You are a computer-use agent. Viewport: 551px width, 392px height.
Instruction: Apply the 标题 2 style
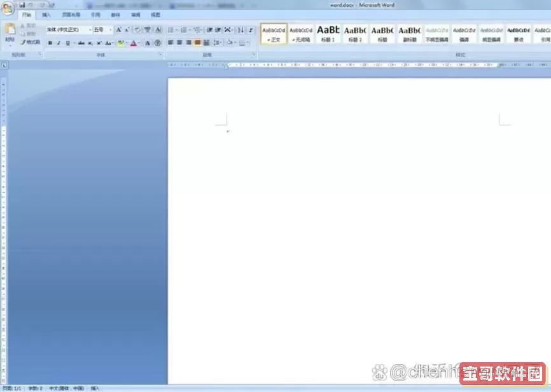[x=355, y=34]
